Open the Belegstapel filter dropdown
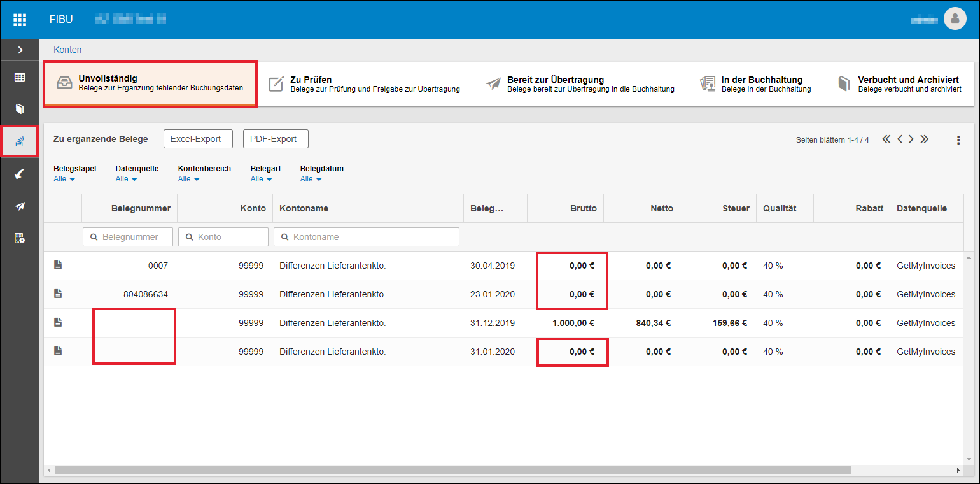The width and height of the screenshot is (980, 484). (64, 179)
